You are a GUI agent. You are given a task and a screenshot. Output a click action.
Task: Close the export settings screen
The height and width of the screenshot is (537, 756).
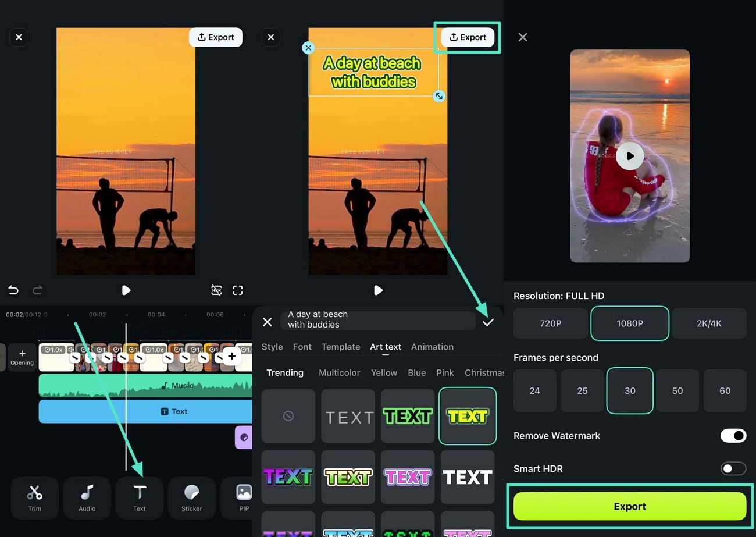point(523,37)
